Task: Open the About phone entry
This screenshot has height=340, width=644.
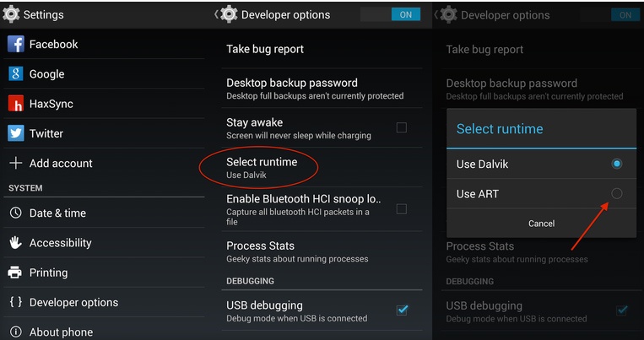Action: pyautogui.click(x=61, y=332)
